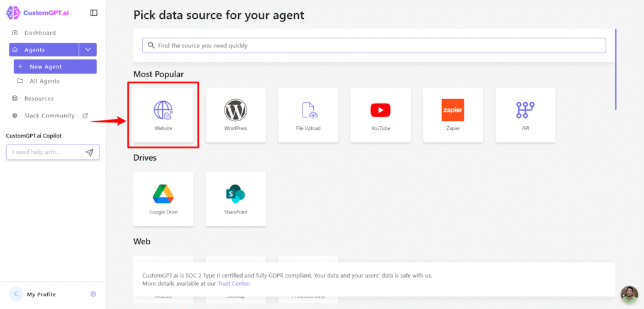The image size is (644, 309).
Task: Send the Copilot message with paper-plane icon
Action: [x=89, y=152]
